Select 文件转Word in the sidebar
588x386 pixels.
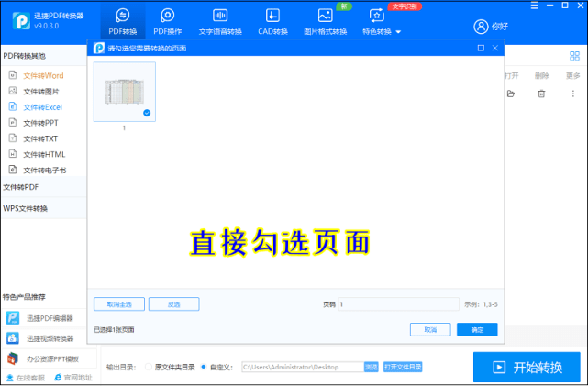click(x=43, y=76)
